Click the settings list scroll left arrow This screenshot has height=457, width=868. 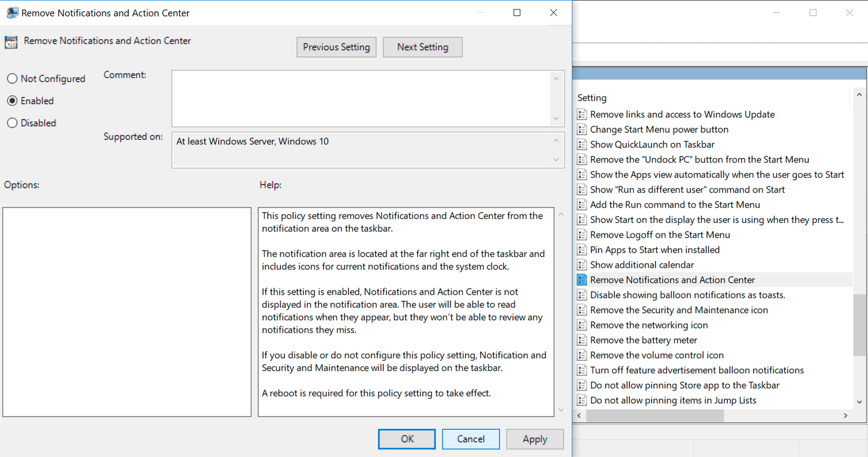pos(579,415)
